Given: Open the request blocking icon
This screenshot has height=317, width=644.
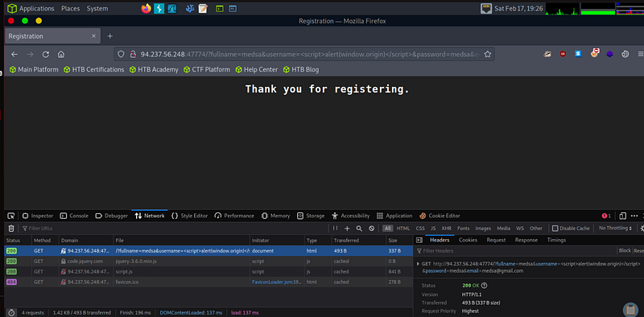Looking at the screenshot, I should 372,228.
